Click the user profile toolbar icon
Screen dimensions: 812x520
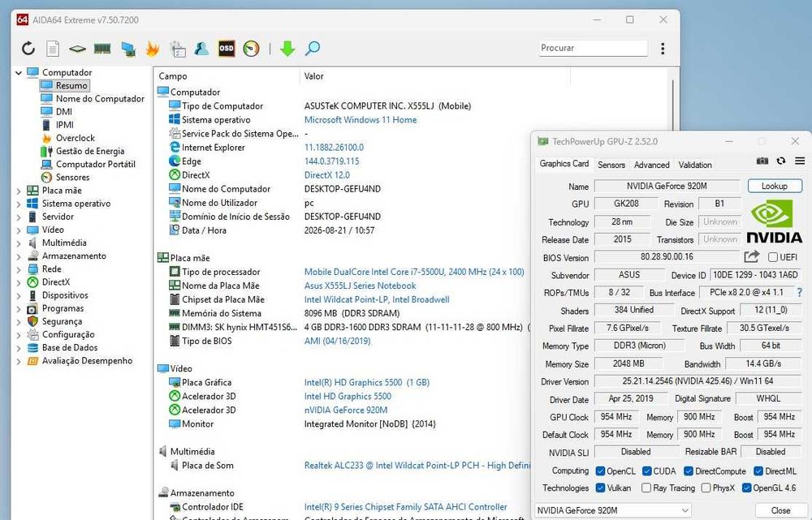pyautogui.click(x=201, y=49)
